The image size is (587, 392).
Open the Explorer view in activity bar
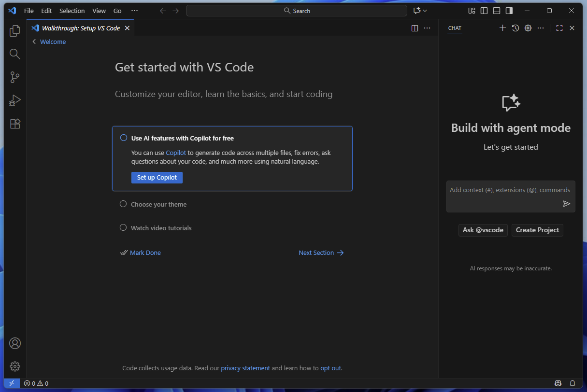[x=15, y=31]
